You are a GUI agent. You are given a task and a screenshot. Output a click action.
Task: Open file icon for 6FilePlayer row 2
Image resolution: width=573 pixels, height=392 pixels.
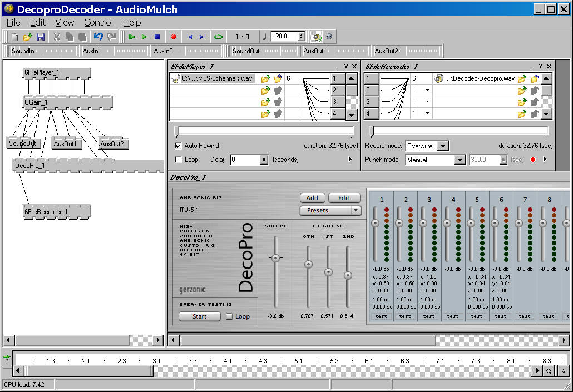[266, 90]
